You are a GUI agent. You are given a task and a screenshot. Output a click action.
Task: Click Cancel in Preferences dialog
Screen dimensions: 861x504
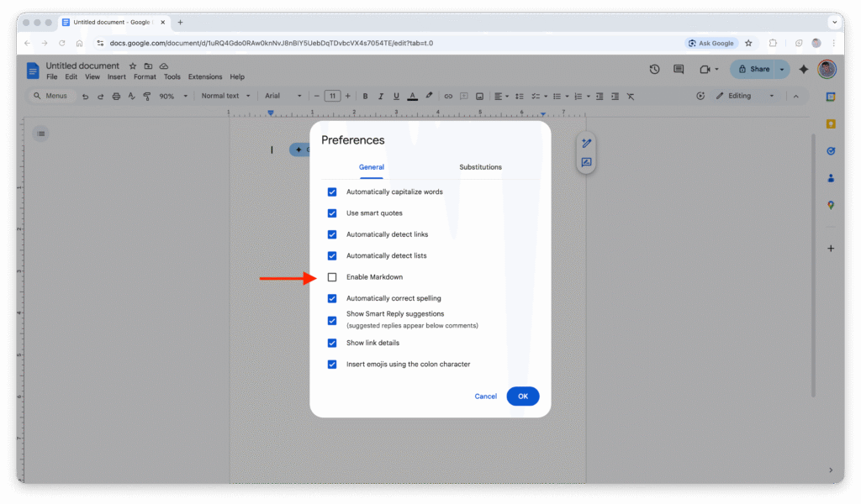coord(485,396)
